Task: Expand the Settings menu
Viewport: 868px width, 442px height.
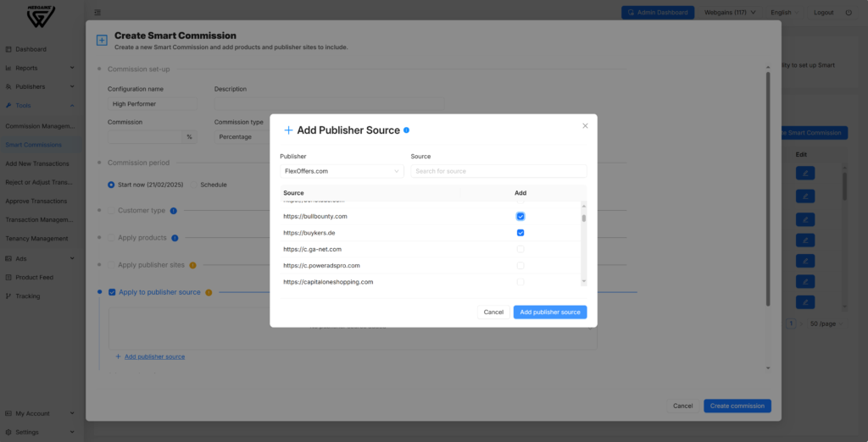Action: 42,432
